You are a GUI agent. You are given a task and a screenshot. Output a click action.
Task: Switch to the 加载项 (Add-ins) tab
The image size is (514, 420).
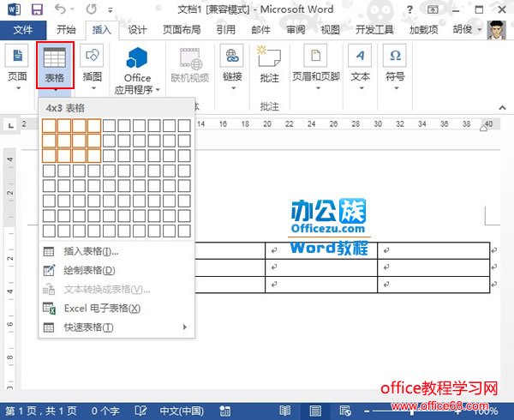[423, 30]
